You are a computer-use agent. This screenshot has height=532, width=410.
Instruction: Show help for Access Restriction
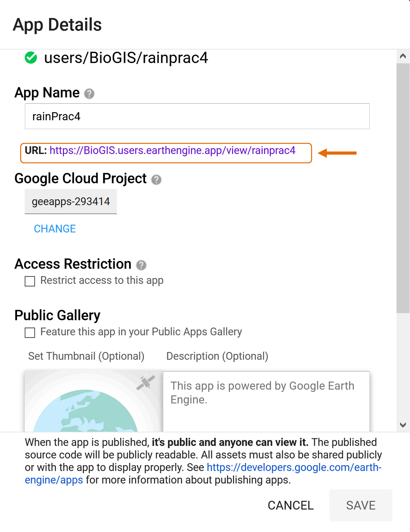point(141,265)
